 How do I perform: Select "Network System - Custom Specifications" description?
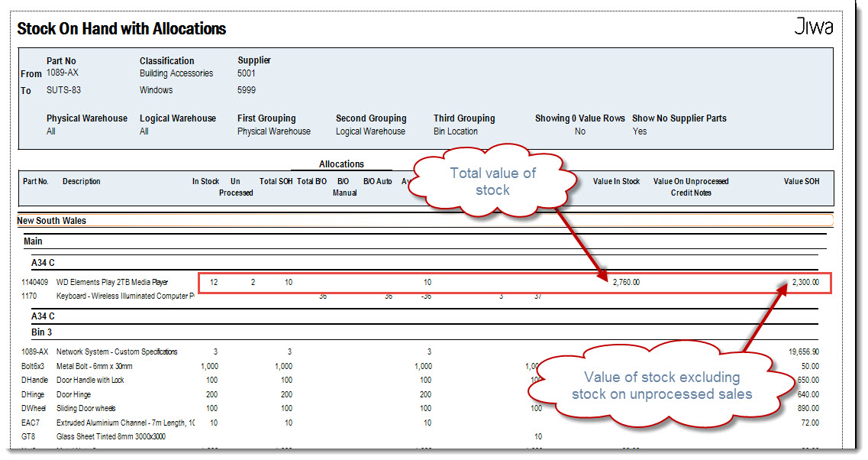[x=117, y=352]
